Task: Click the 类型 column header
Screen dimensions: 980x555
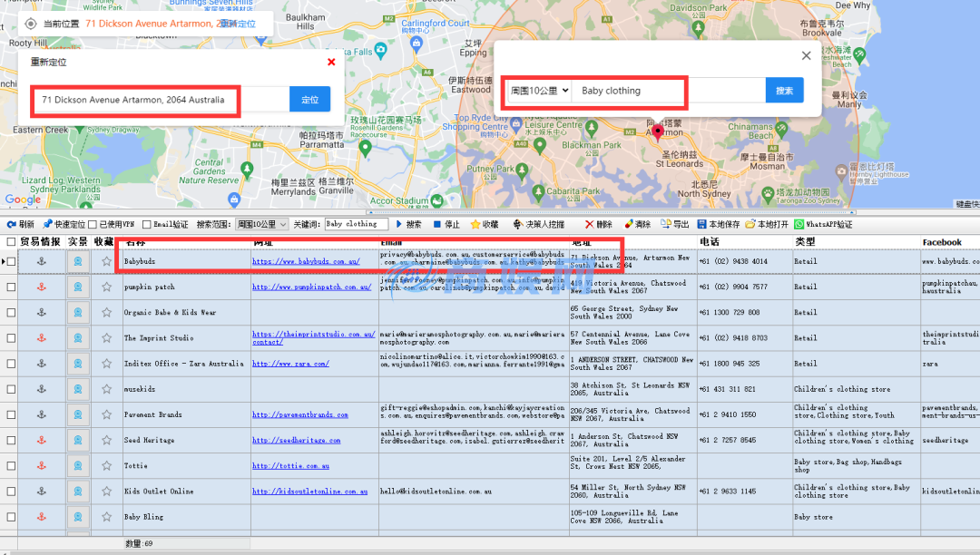Action: pos(805,242)
